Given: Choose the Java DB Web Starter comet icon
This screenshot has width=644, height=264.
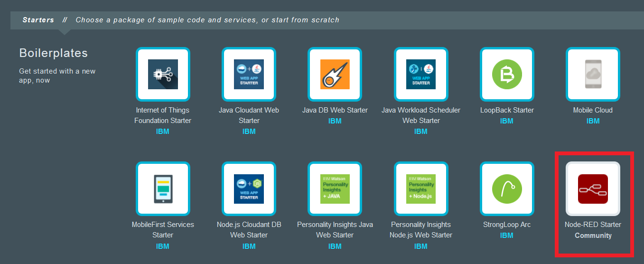Looking at the screenshot, I should pos(335,74).
